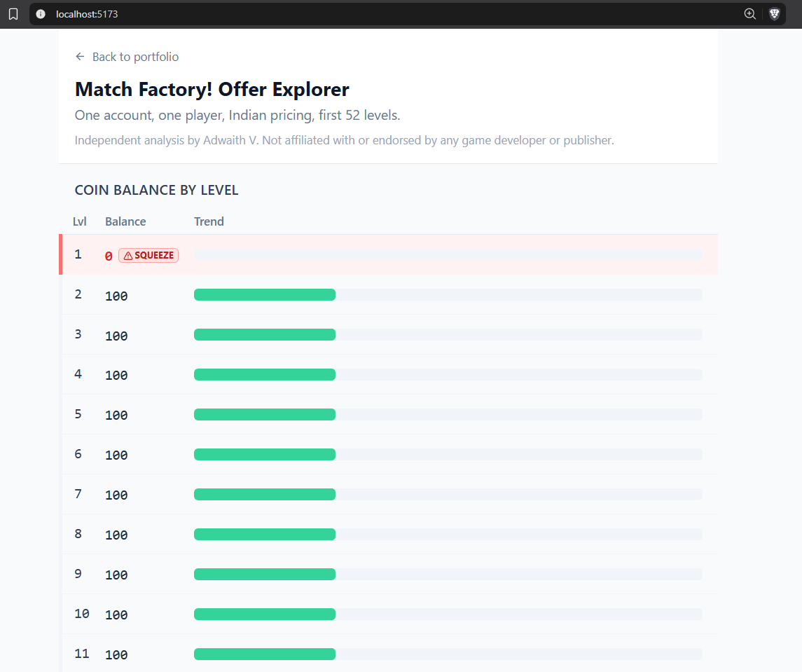
Task: Click the Lvl column header
Action: [x=79, y=221]
